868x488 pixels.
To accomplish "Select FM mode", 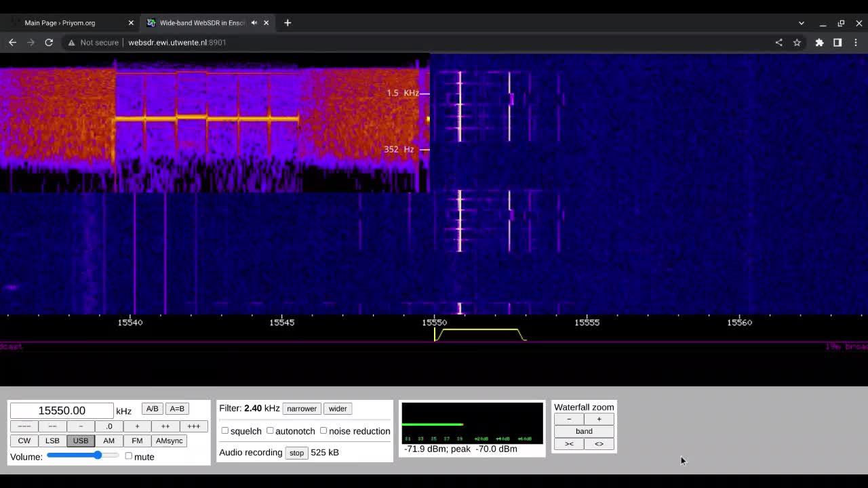I will click(x=137, y=441).
